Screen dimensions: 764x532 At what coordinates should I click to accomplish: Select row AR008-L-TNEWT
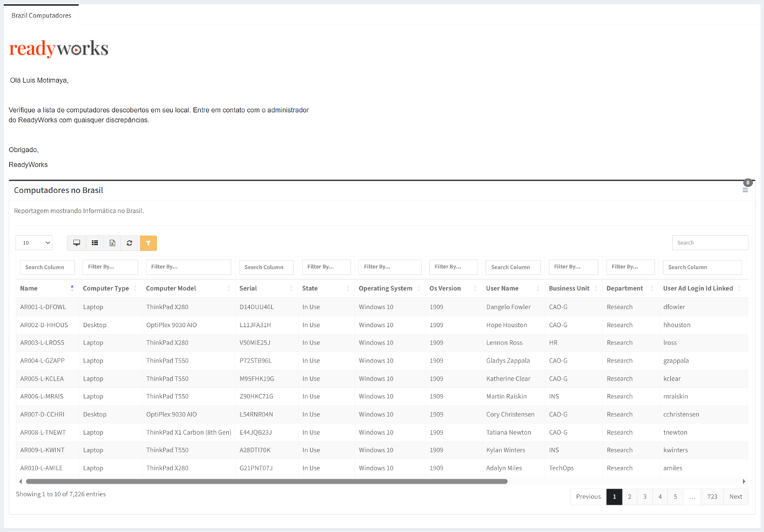pyautogui.click(x=382, y=432)
